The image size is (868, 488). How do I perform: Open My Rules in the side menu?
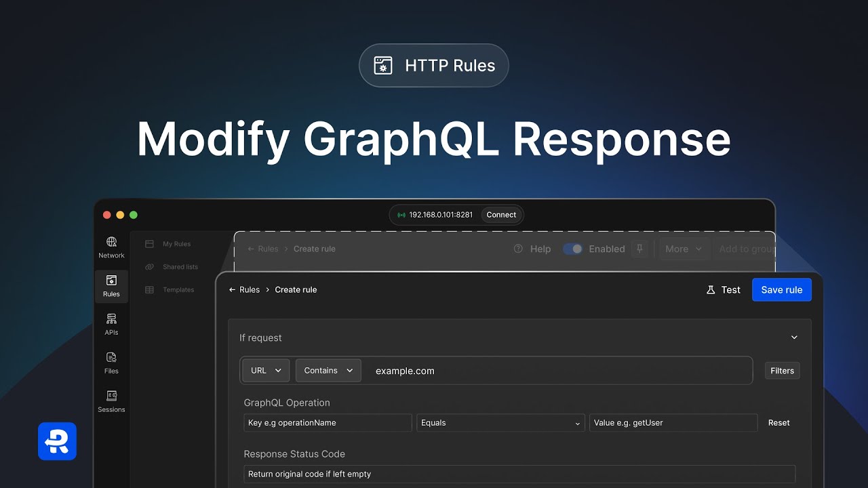177,244
